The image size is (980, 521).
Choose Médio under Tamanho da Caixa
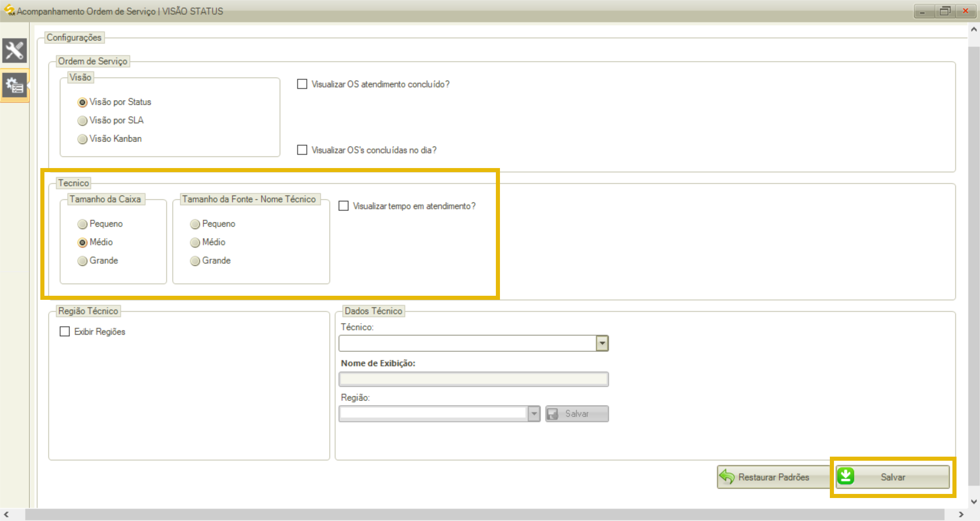(x=82, y=242)
